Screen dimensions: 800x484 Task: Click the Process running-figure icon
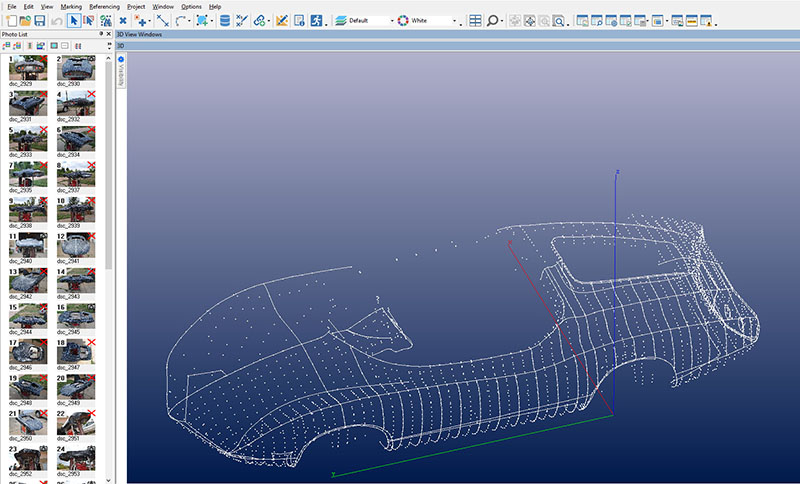point(316,20)
